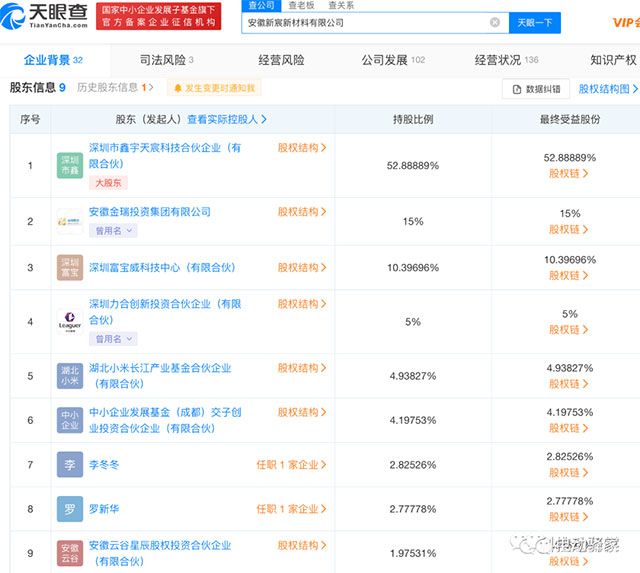This screenshot has height=573, width=640.
Task: Open the TianYanCha logo homepage
Action: click(x=44, y=16)
